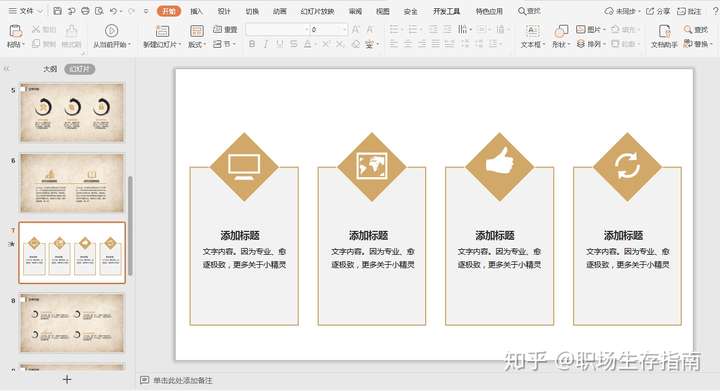The height and width of the screenshot is (391, 720).
Task: Decrease font size with smaller A icon
Action: click(370, 30)
